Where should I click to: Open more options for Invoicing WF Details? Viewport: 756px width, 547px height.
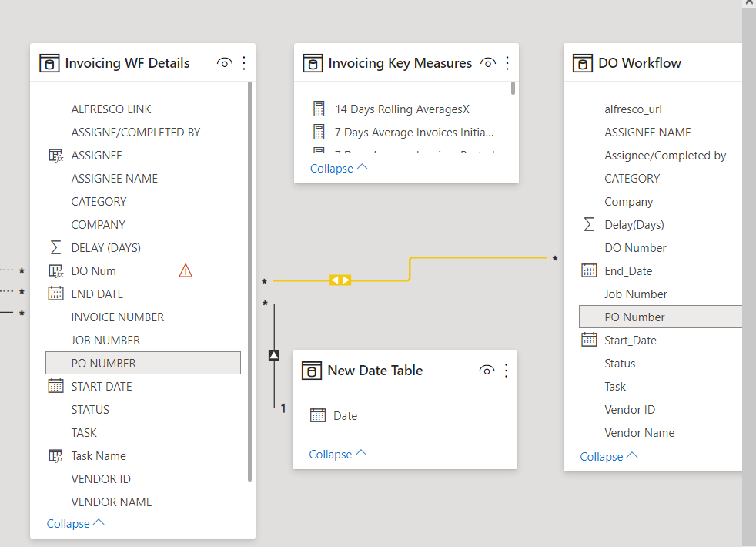(244, 63)
